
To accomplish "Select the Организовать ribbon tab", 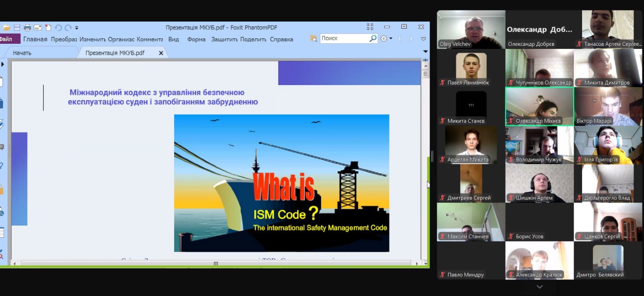I will pyautogui.click(x=121, y=39).
